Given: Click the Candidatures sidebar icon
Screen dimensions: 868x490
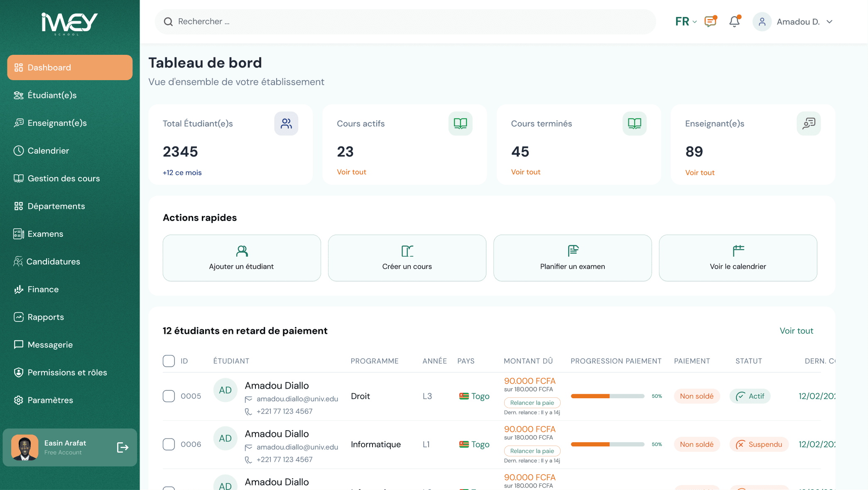Looking at the screenshot, I should pos(18,262).
